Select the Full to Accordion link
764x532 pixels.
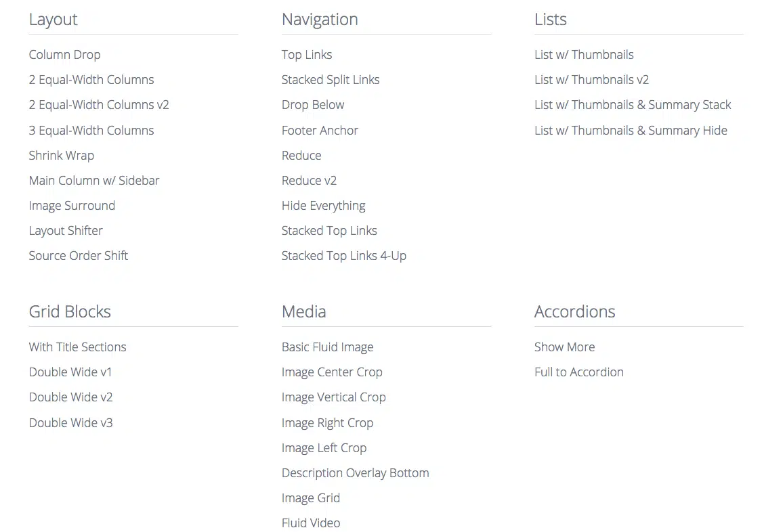[578, 372]
